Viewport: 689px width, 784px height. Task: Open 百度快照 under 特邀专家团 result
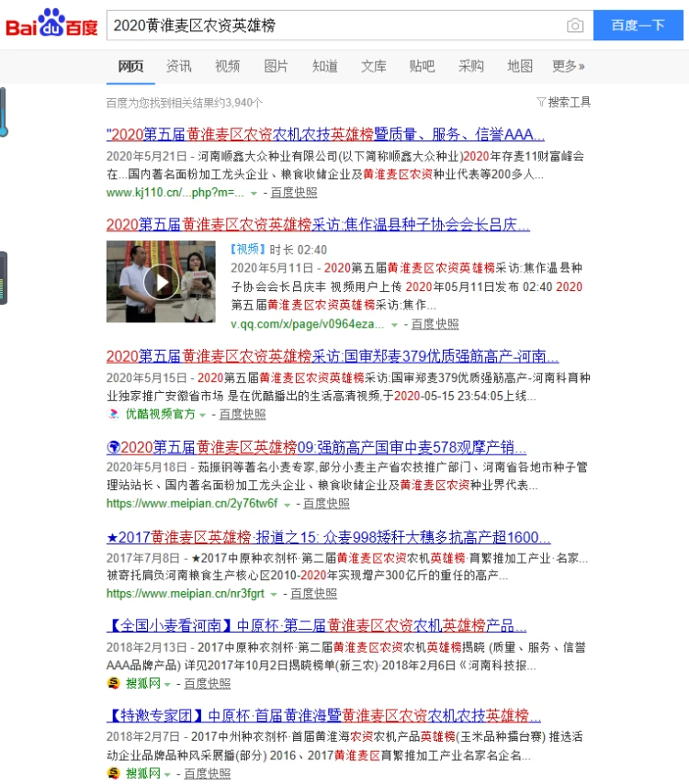click(x=207, y=774)
